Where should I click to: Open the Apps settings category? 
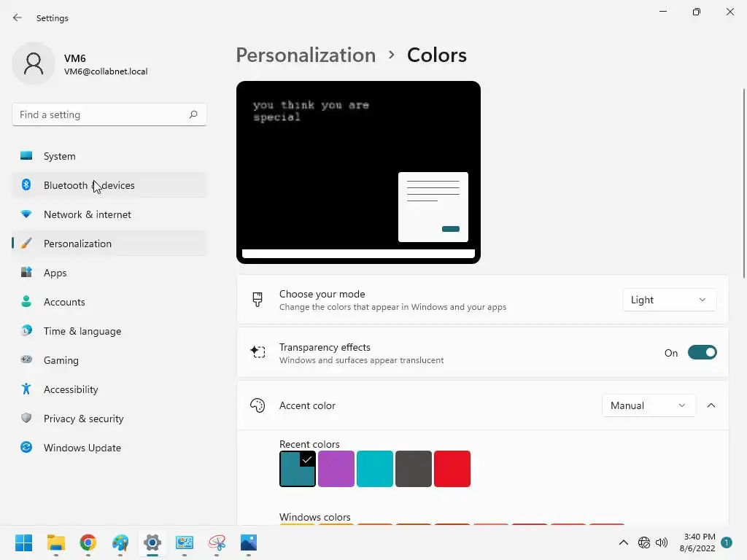(109, 273)
